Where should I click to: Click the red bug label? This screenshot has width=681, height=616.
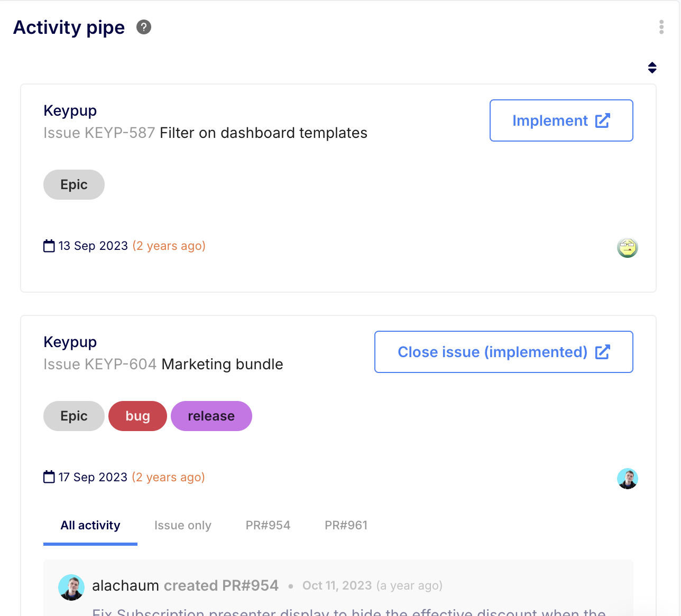(137, 416)
